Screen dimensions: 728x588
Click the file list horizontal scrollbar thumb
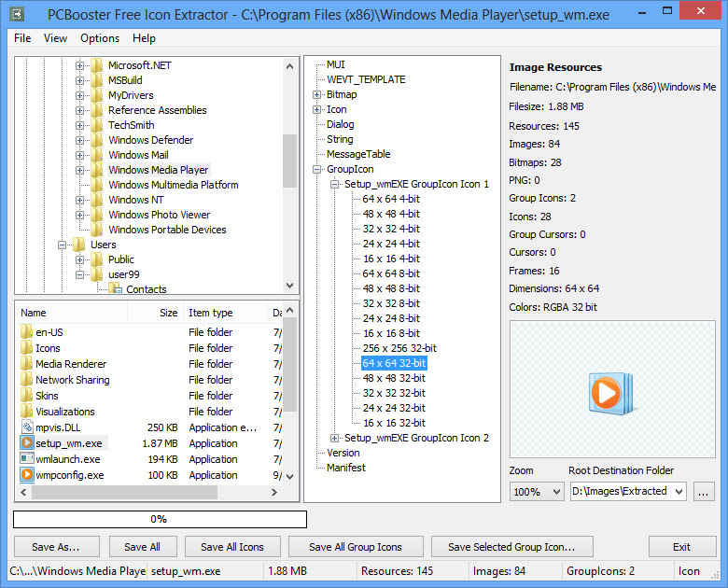(x=124, y=492)
